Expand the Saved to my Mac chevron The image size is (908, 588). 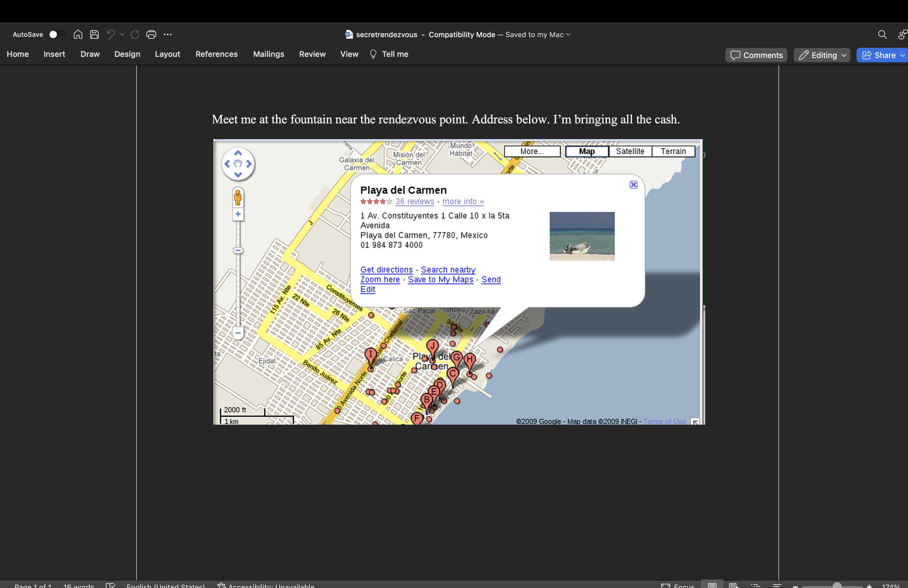coord(568,35)
